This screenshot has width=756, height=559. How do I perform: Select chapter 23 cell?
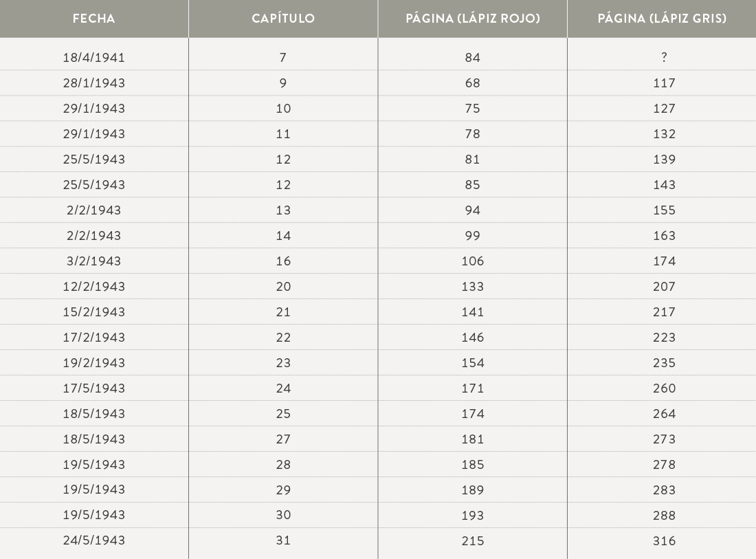click(283, 363)
